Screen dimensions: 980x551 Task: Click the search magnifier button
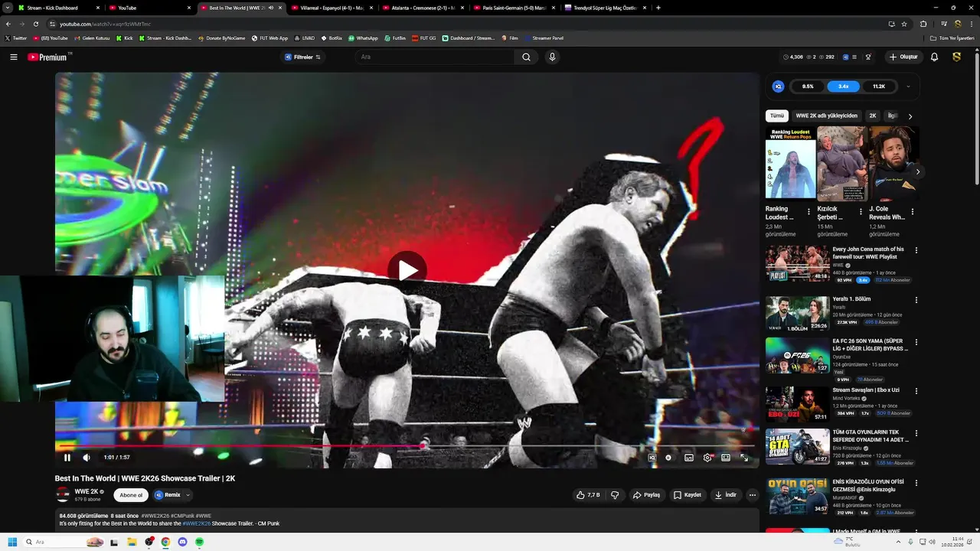[x=526, y=57]
